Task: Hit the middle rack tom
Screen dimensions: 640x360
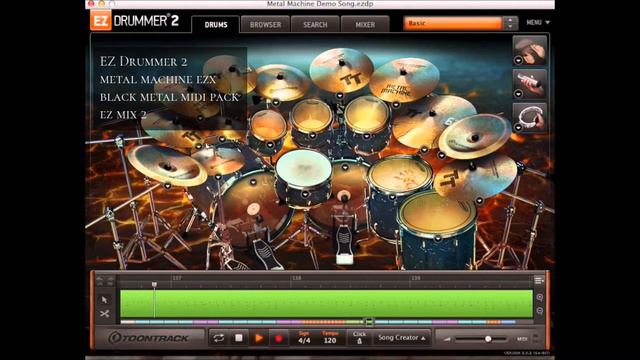Action: [312, 115]
